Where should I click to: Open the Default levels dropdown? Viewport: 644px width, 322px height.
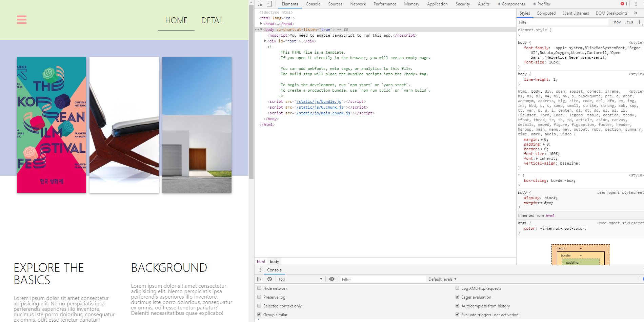pos(442,279)
